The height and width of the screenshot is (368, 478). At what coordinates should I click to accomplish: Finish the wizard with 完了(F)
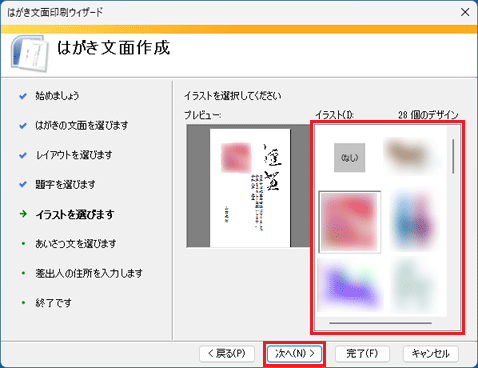tap(362, 353)
